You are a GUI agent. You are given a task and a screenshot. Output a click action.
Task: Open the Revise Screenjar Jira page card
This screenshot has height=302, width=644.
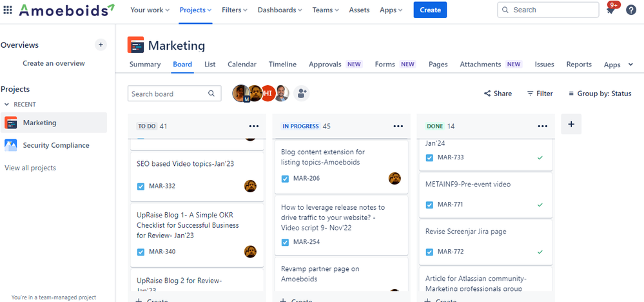point(485,243)
